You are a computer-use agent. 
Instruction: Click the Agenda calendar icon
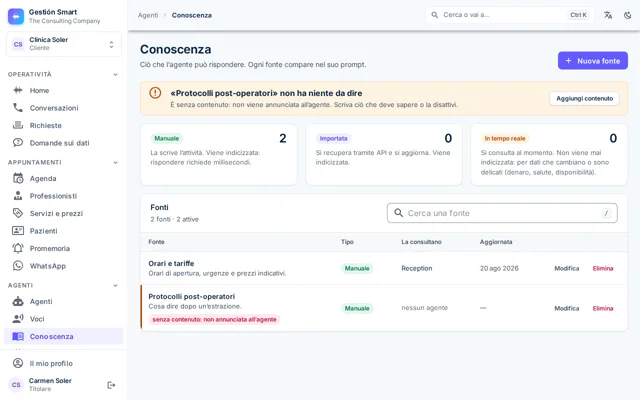click(18, 178)
